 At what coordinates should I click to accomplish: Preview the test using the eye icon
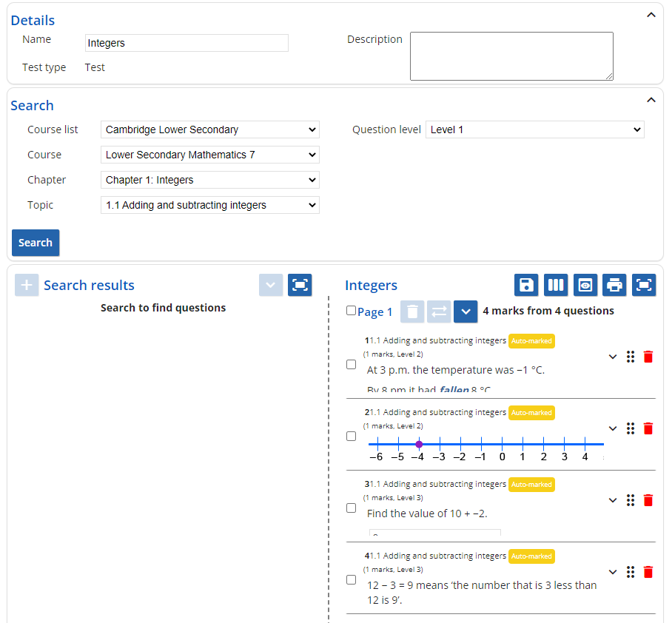pyautogui.click(x=585, y=285)
